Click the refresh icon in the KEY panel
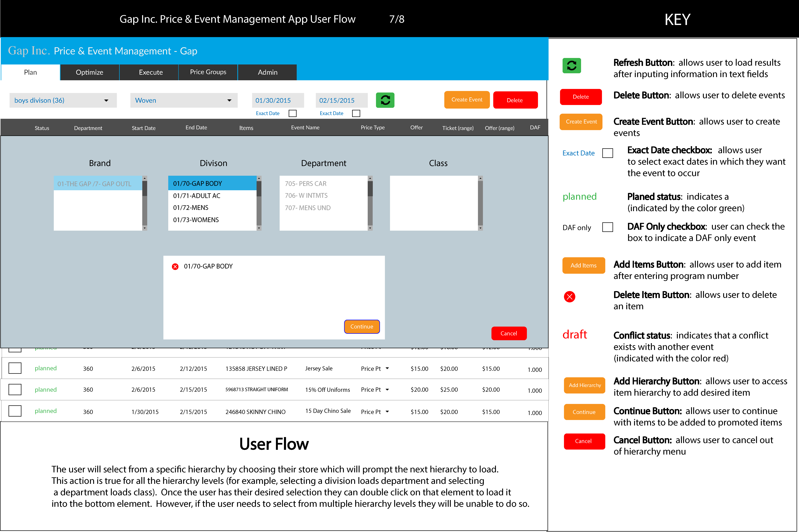This screenshot has height=532, width=799. point(571,65)
